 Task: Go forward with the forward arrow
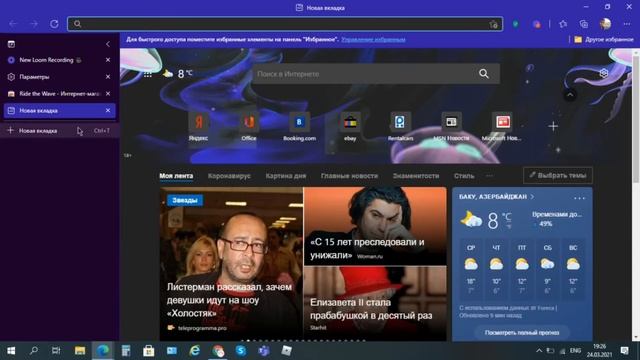pos(34,24)
